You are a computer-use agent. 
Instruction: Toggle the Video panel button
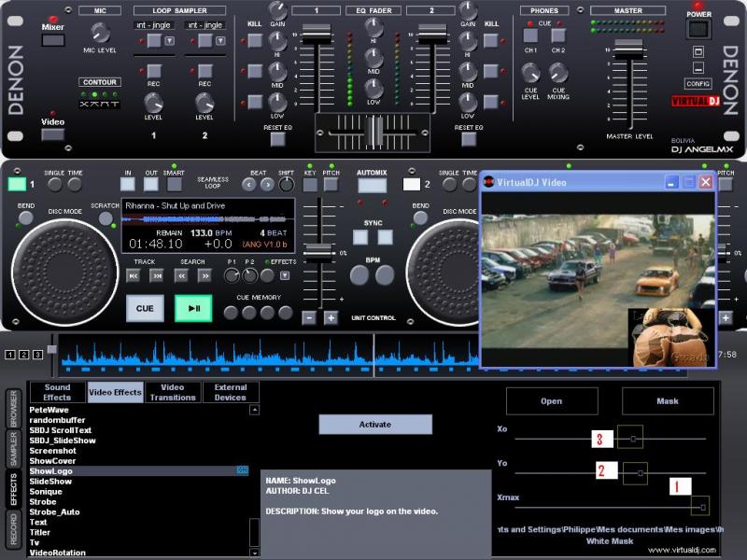[x=53, y=134]
